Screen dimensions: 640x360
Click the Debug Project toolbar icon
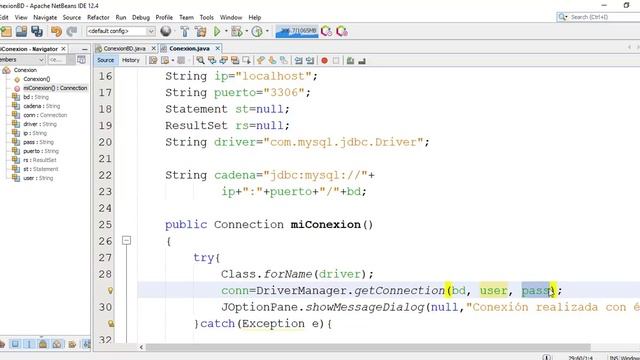click(236, 31)
